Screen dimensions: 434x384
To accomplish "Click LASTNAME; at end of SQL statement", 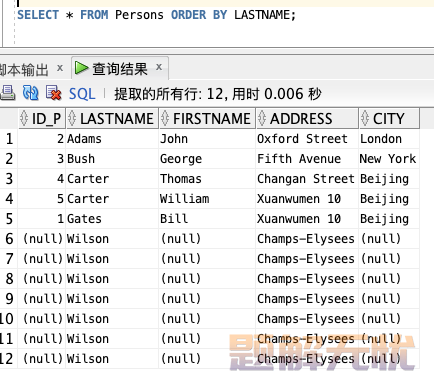I will tap(265, 15).
